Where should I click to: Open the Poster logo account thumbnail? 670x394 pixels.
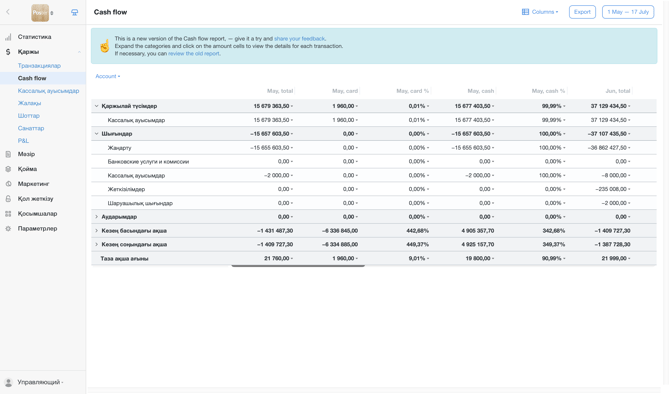pos(40,12)
